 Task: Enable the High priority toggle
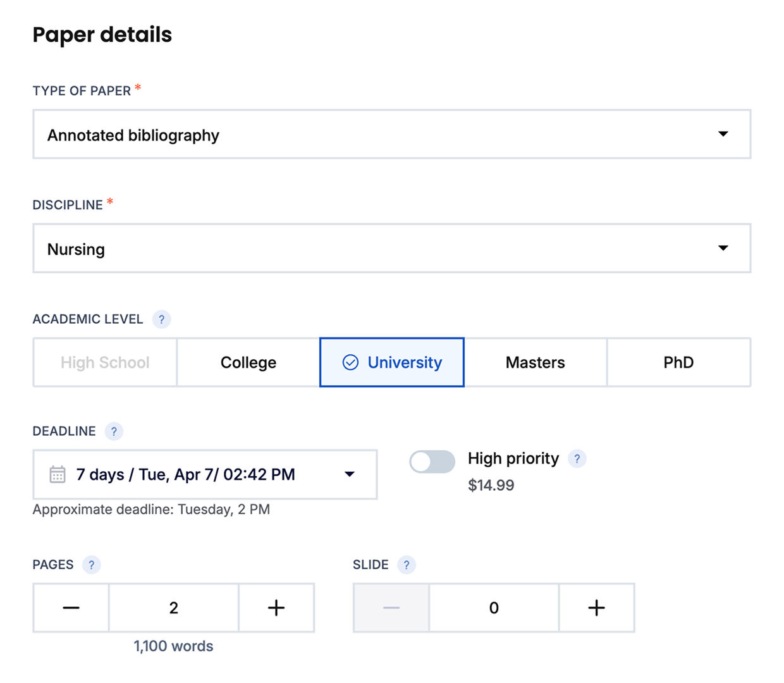pos(432,462)
